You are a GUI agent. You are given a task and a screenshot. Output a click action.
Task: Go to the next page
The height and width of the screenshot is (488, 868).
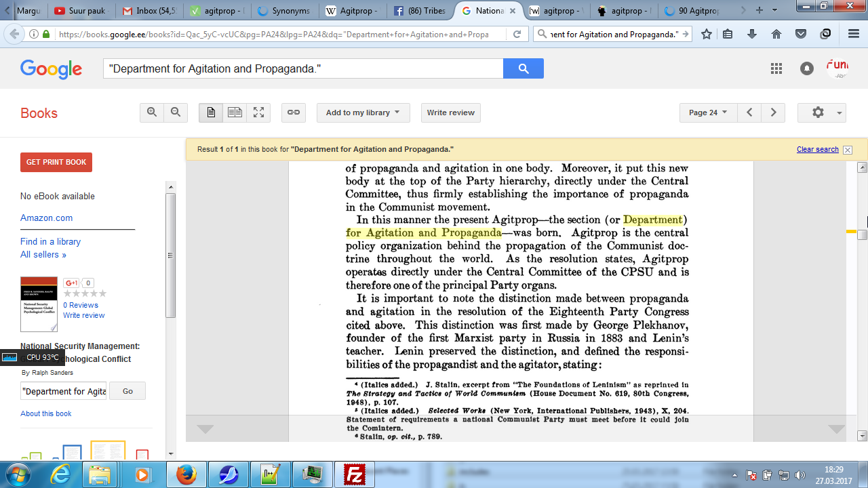[773, 113]
